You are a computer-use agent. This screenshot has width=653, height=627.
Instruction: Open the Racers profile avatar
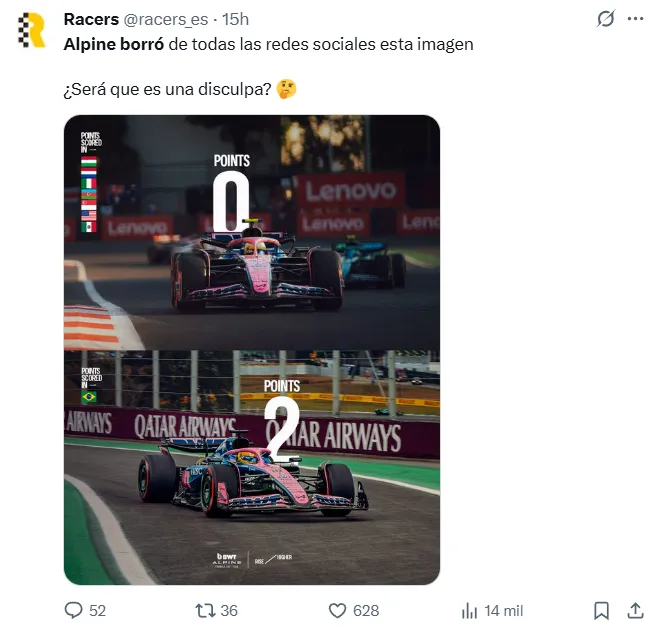click(32, 30)
